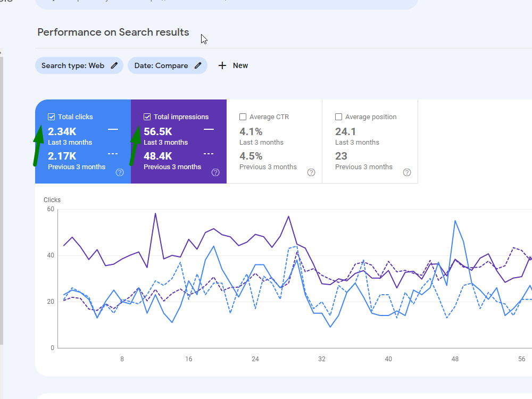
Task: Click the day 8 marker on the chart axis
Action: point(122,359)
